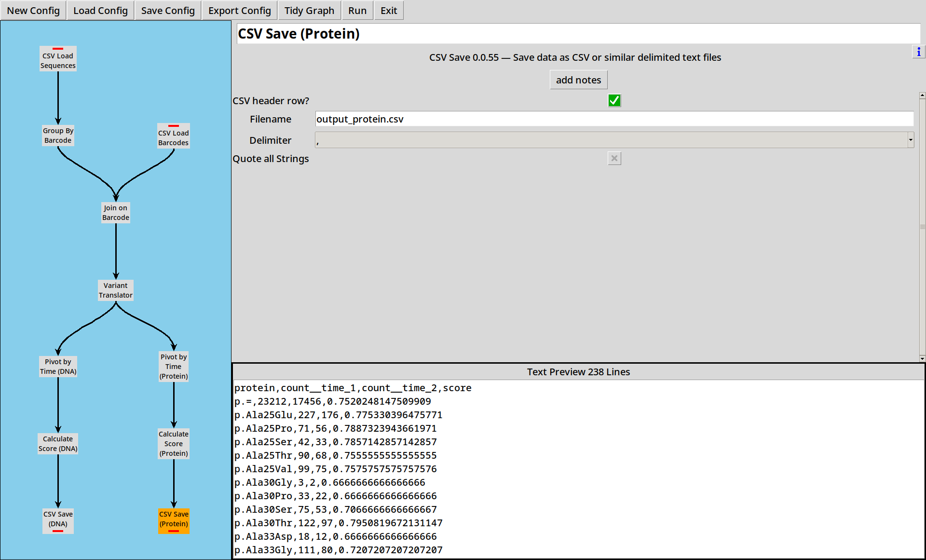
Task: Select the Group By Barcode node
Action: pos(58,136)
